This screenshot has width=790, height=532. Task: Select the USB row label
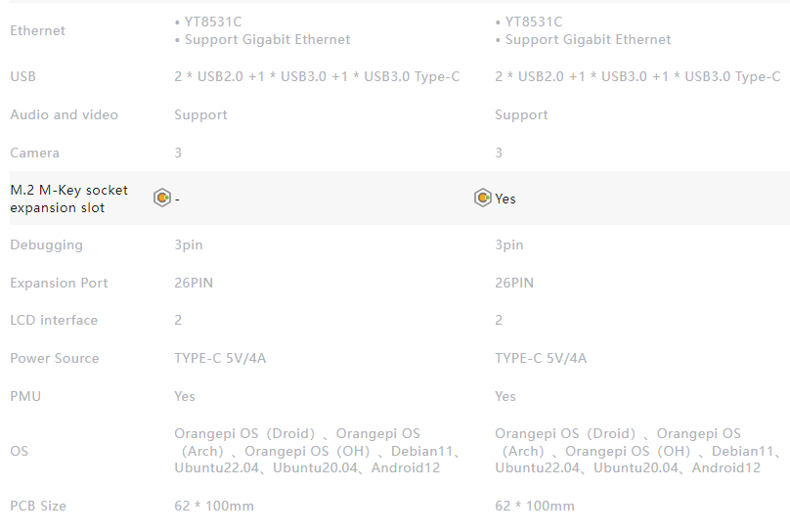pyautogui.click(x=23, y=76)
